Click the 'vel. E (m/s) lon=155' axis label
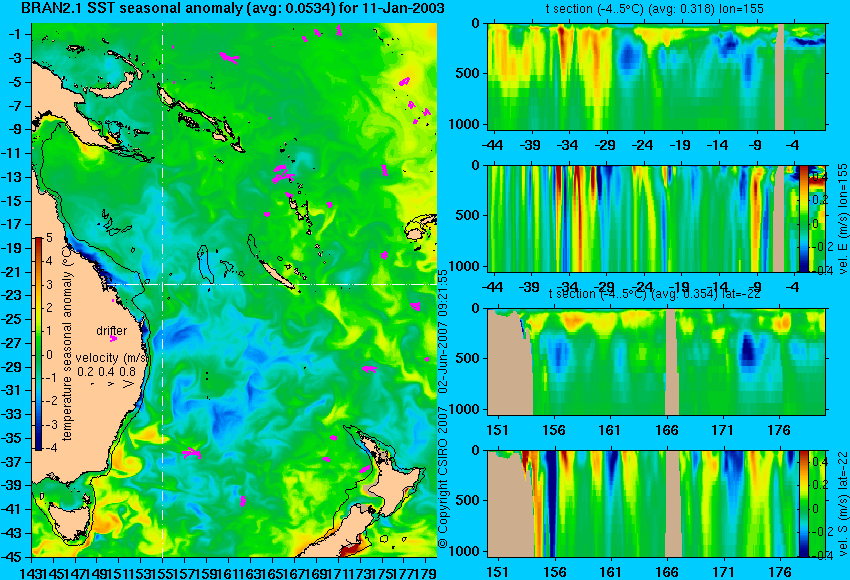 [x=843, y=218]
